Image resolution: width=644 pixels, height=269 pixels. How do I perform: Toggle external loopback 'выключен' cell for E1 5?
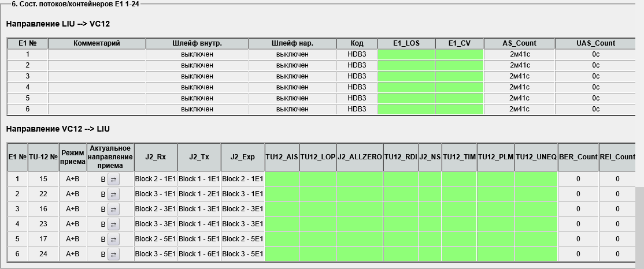[293, 98]
